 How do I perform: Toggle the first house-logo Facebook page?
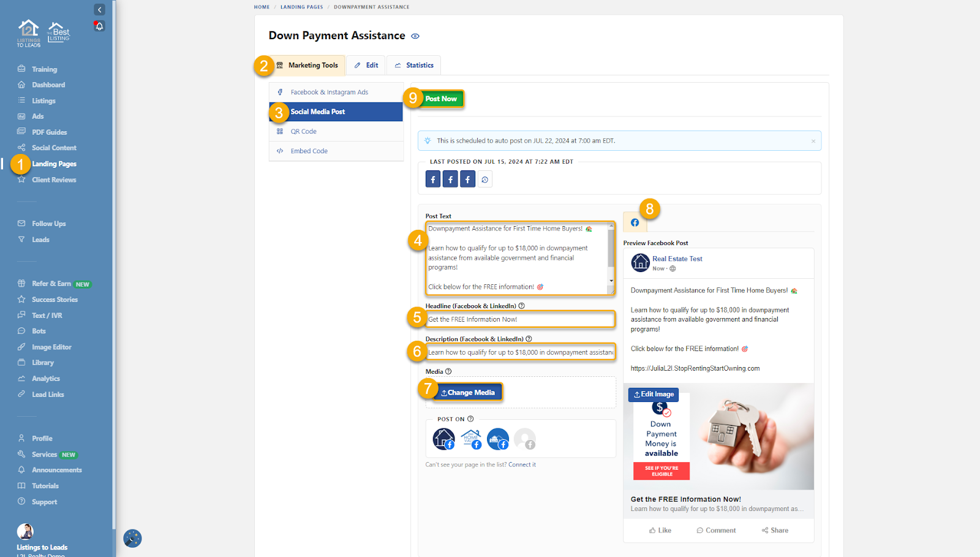(443, 439)
